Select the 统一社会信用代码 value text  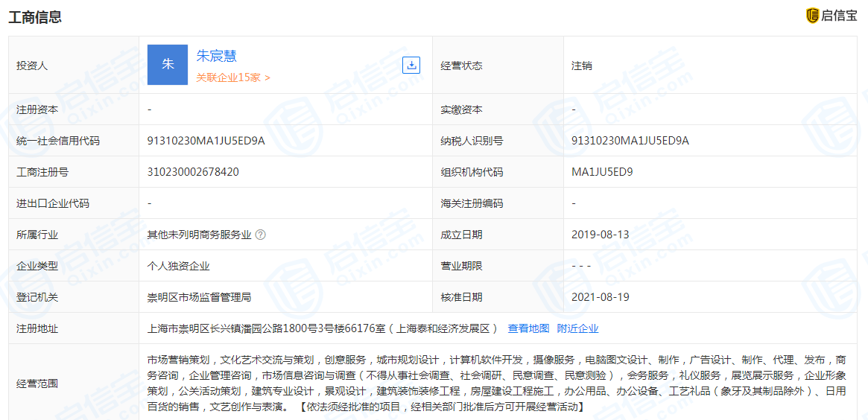(x=206, y=141)
